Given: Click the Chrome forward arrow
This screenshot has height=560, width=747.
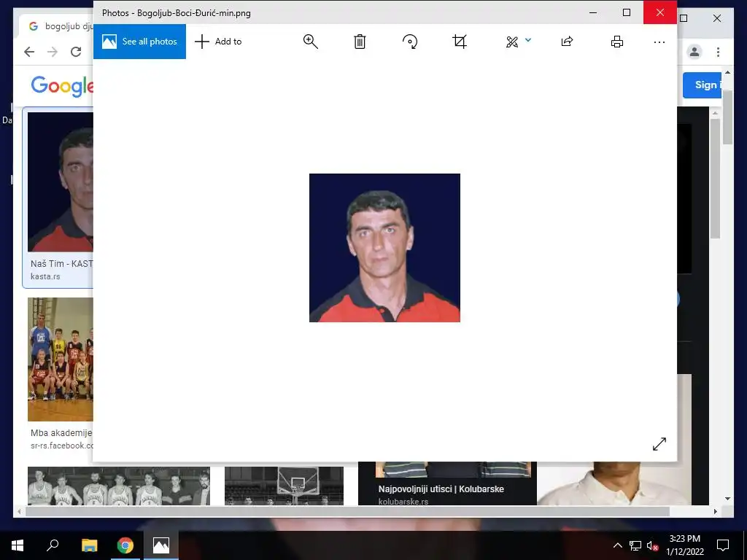Looking at the screenshot, I should pyautogui.click(x=53, y=52).
